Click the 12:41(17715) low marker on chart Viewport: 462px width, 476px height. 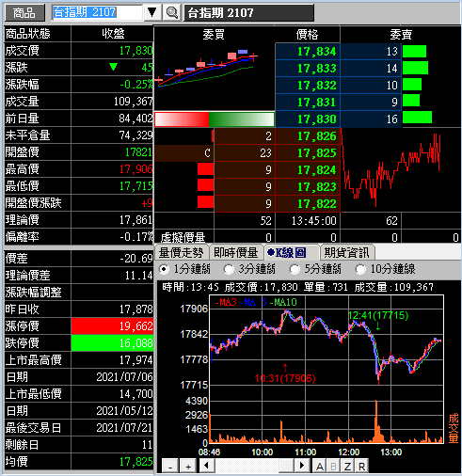pyautogui.click(x=378, y=315)
